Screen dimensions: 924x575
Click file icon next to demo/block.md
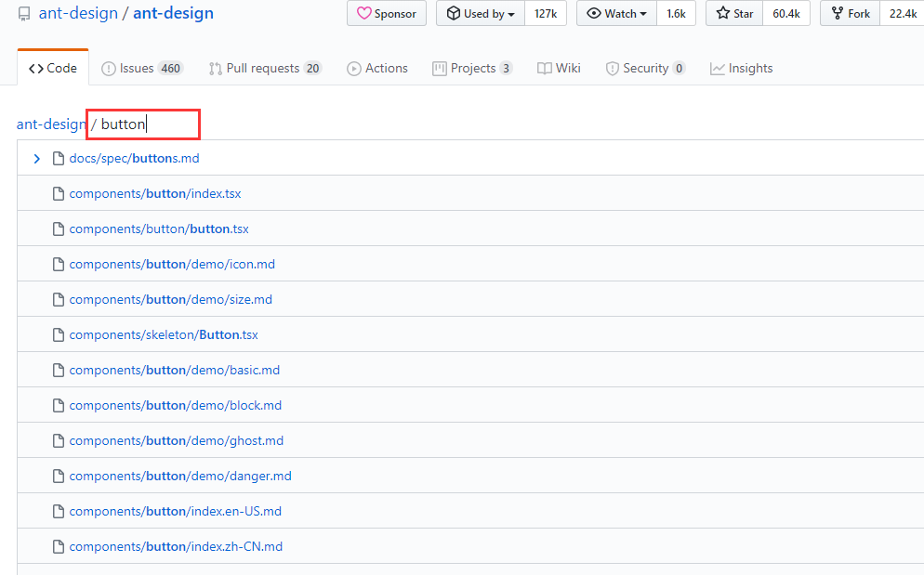coord(59,406)
